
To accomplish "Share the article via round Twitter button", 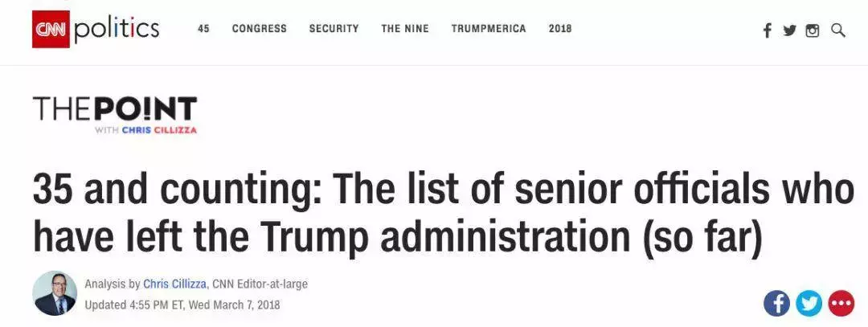I will pyautogui.click(x=809, y=303).
